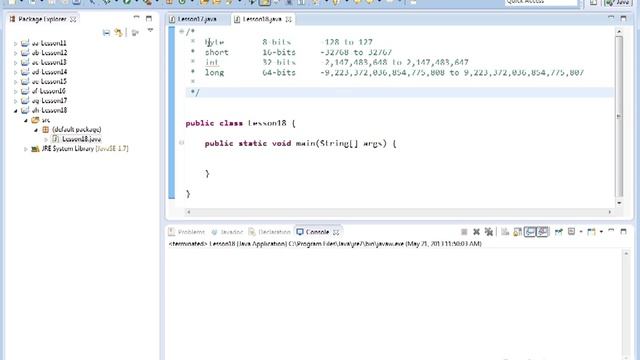Click the editor vertical scrollbar down arrow
Viewport: 640px width, 360px height.
(x=619, y=203)
